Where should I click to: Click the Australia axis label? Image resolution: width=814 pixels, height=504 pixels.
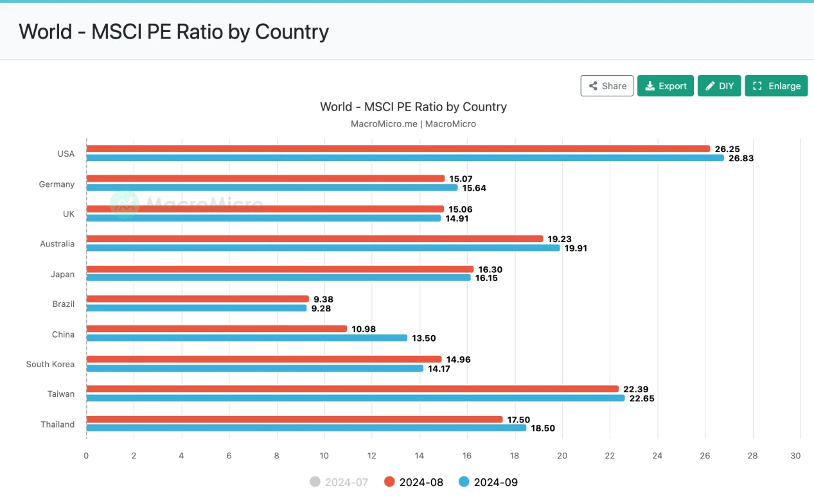[58, 244]
